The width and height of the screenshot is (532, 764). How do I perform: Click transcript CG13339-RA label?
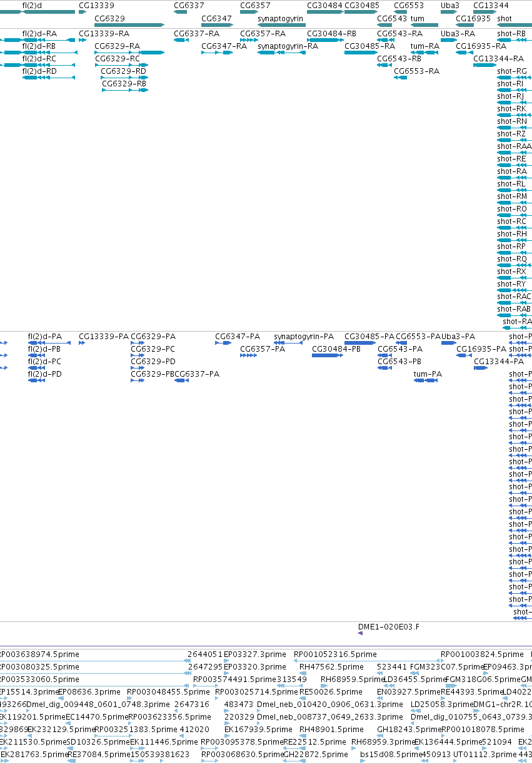tap(104, 34)
